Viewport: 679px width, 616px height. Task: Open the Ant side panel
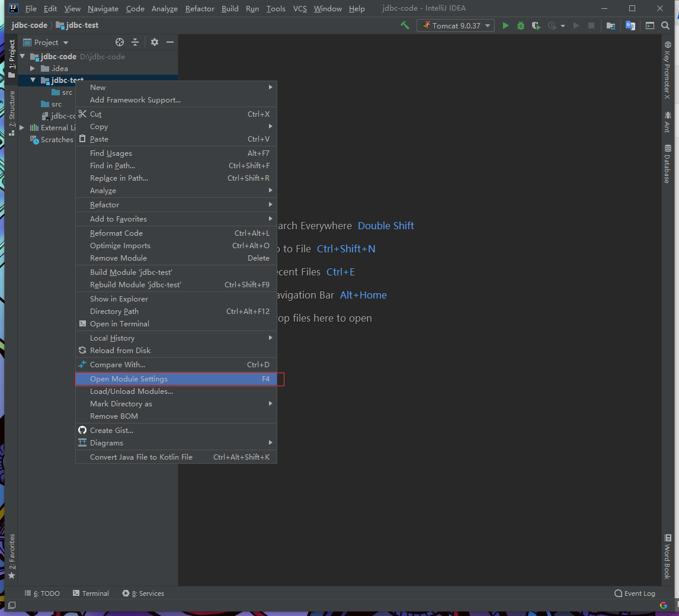(667, 122)
